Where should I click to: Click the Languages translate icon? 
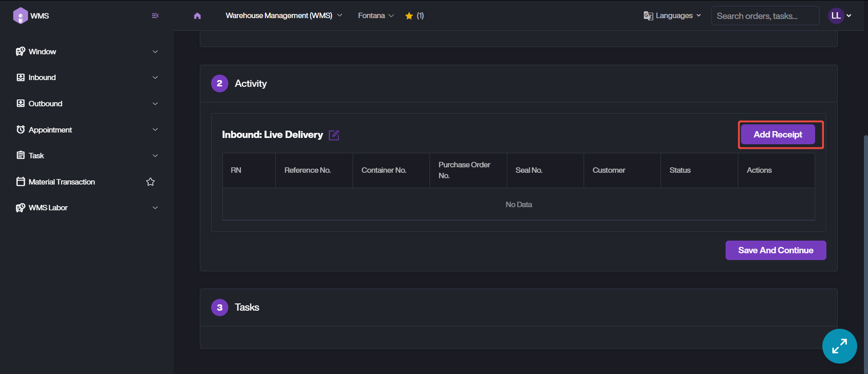(648, 16)
